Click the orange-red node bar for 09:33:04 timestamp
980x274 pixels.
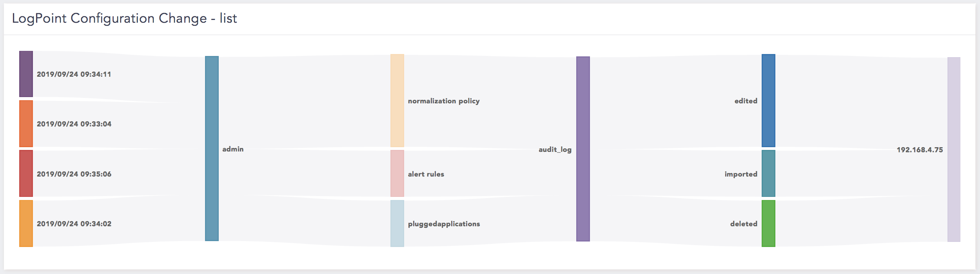tap(26, 124)
